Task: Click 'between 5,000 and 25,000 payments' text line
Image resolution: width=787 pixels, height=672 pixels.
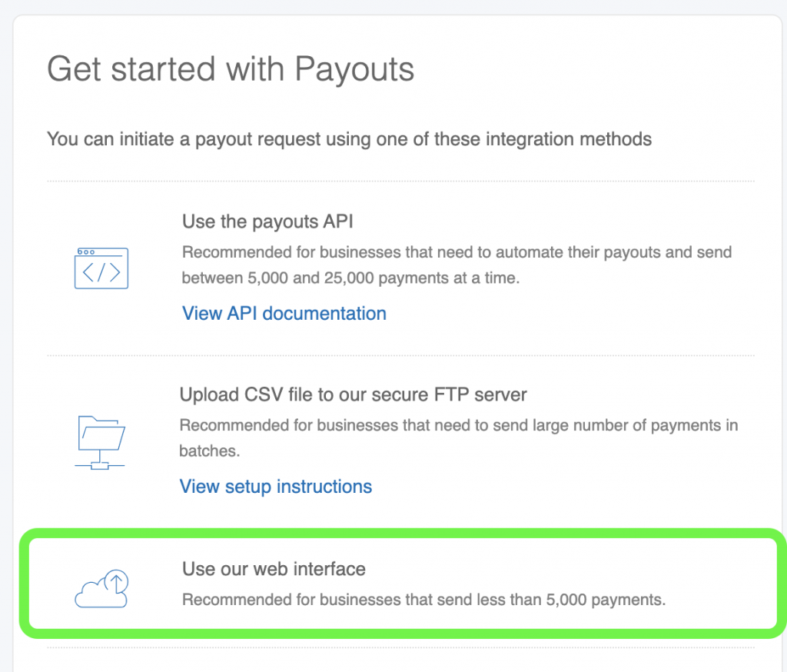Action: click(350, 278)
